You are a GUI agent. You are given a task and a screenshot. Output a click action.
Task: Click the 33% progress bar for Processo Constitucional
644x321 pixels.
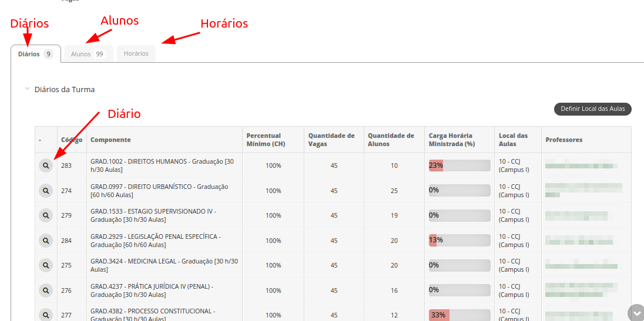[459, 315]
